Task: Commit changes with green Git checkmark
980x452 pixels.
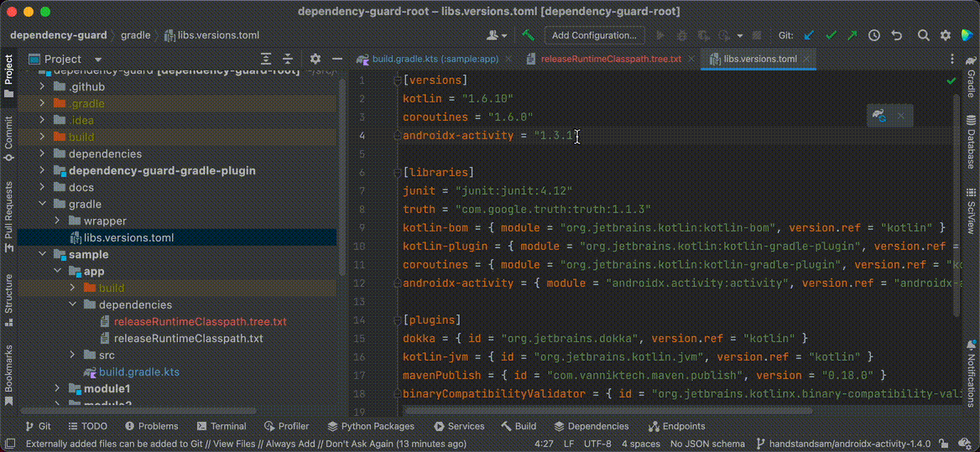Action: coord(831,35)
